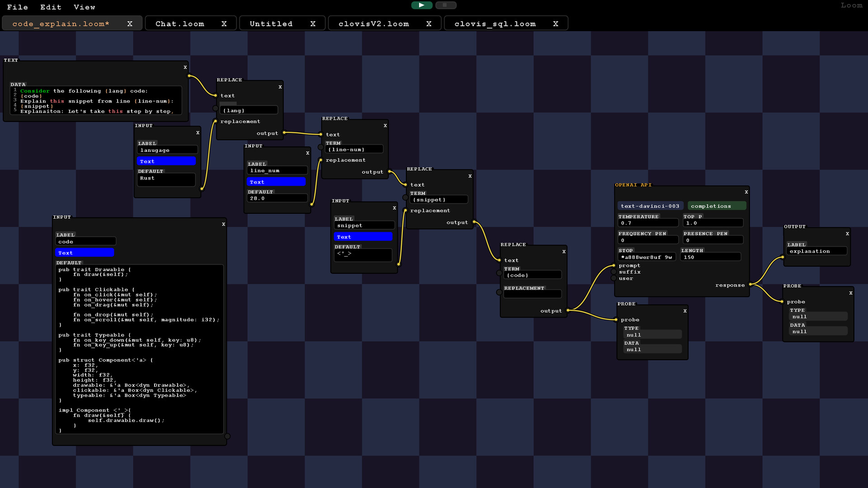The height and width of the screenshot is (488, 868).
Task: Toggle the Text type on the snippet INPUT node
Action: [x=363, y=236]
